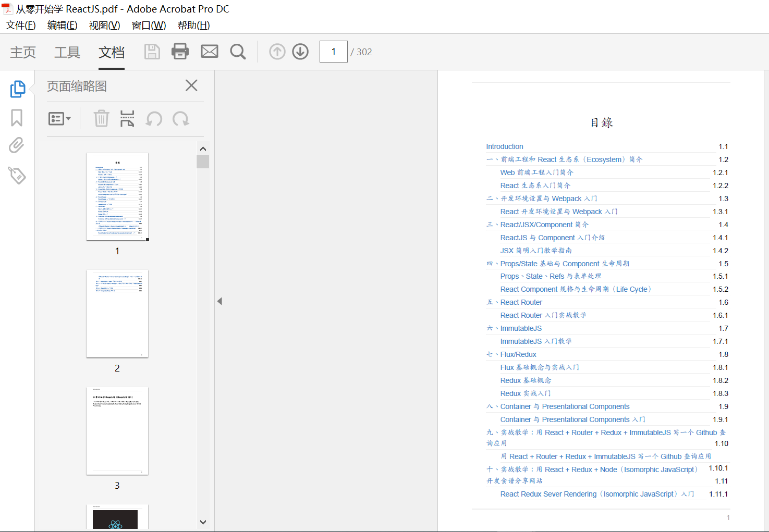
Task: Open React Component 规格与生命周期 link
Action: (576, 289)
